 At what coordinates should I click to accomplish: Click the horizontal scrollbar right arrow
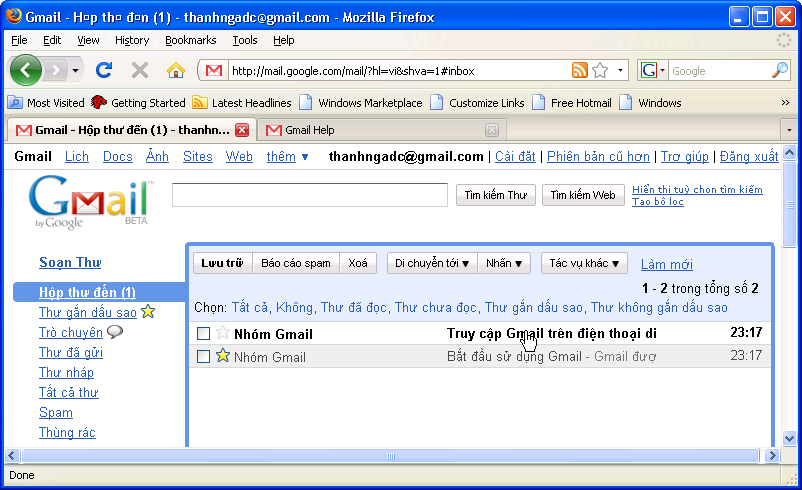tap(772, 455)
